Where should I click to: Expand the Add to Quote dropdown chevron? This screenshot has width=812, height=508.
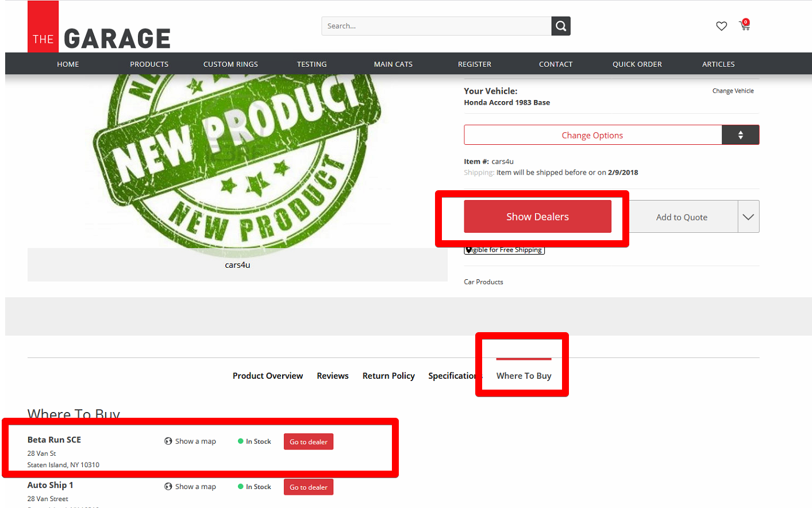(x=748, y=217)
